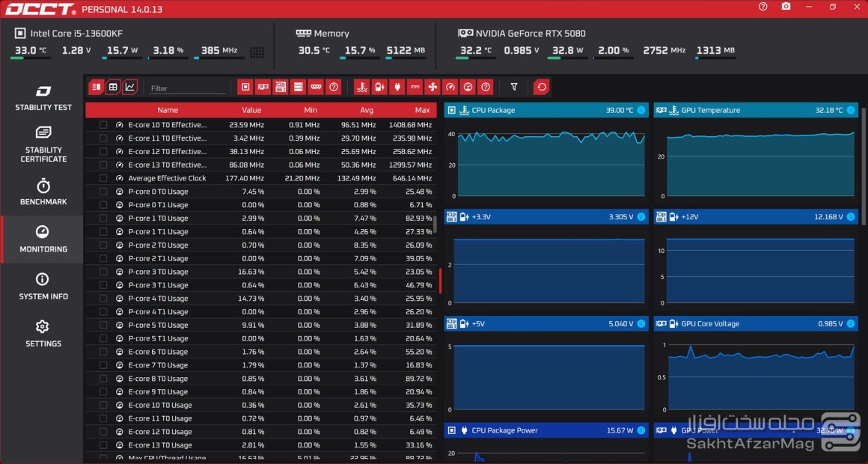Tick the P-core 4 T0 Usage checkbox

[103, 299]
